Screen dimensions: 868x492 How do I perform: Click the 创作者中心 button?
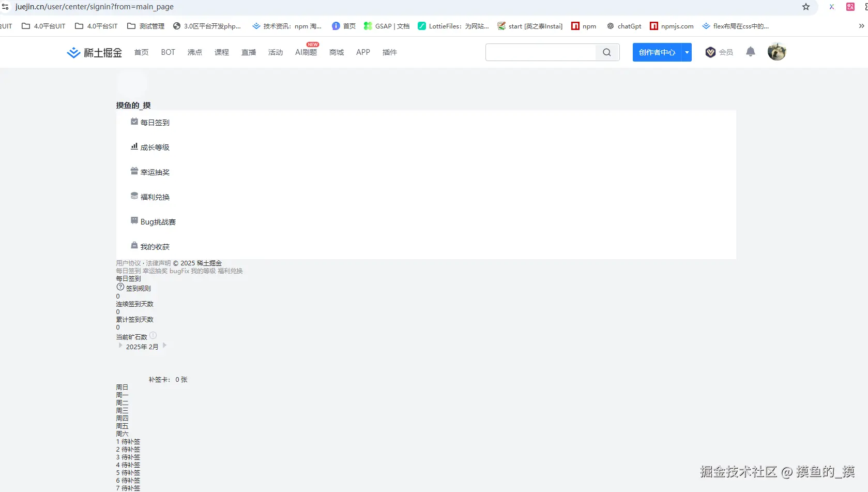point(656,52)
